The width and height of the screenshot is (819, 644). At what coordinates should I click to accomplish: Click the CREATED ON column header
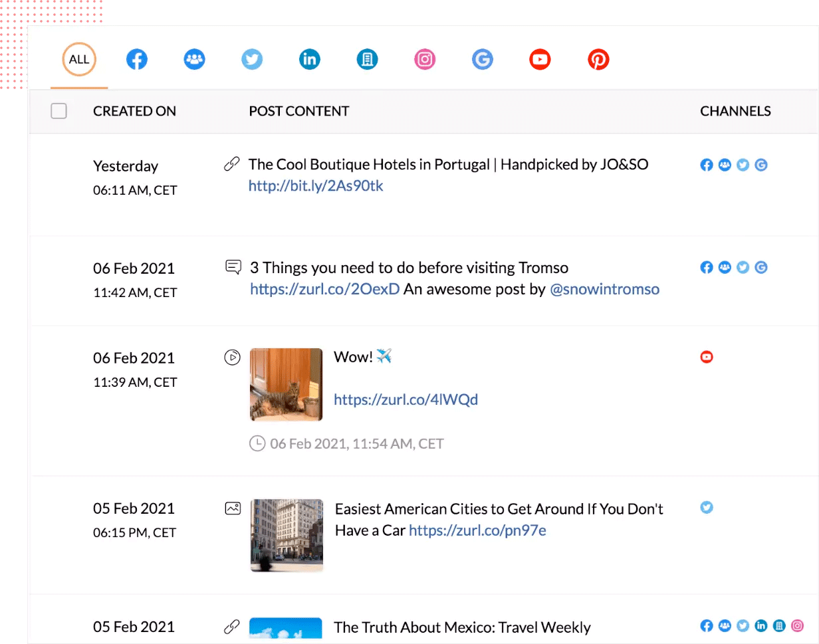(x=134, y=111)
